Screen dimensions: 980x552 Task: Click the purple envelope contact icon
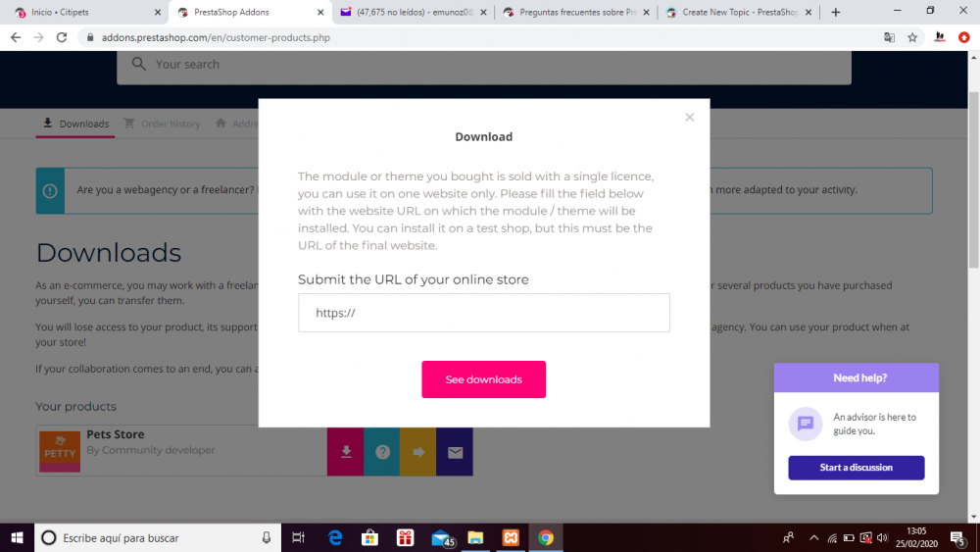click(x=455, y=452)
